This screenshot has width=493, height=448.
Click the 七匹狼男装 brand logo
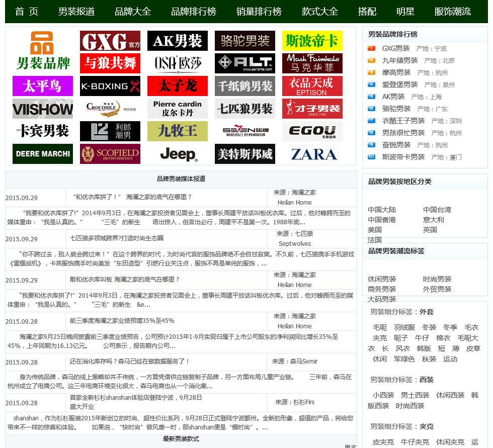pyautogui.click(x=245, y=109)
